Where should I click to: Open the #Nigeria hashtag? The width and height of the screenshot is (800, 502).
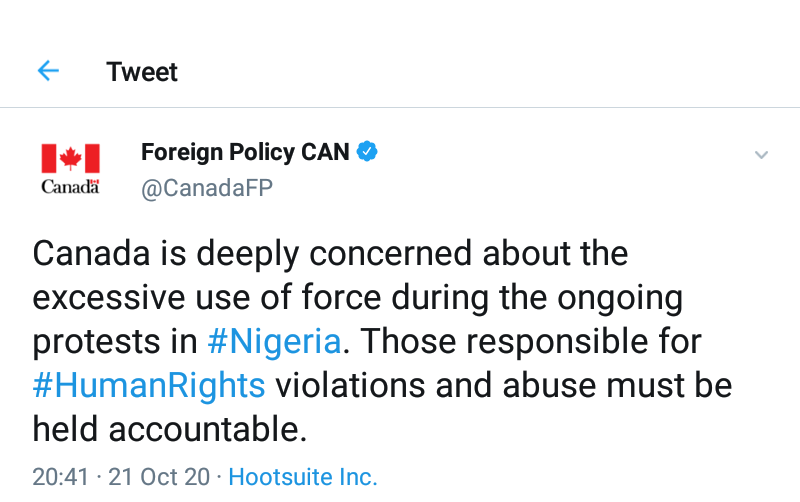click(274, 341)
